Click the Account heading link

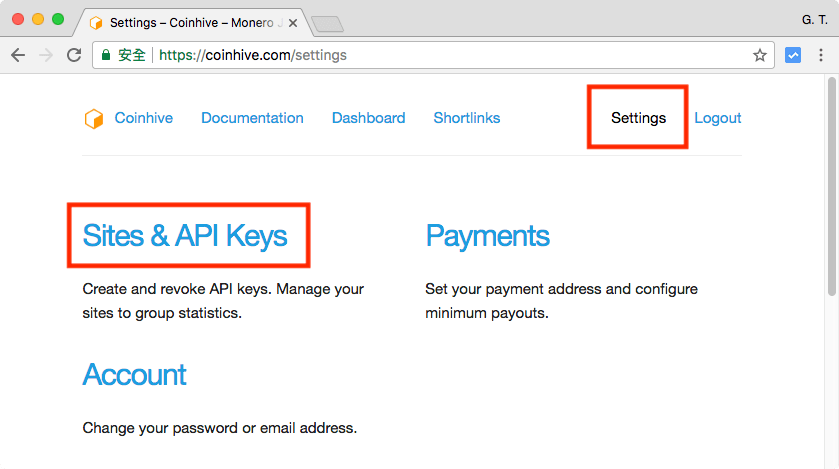134,375
